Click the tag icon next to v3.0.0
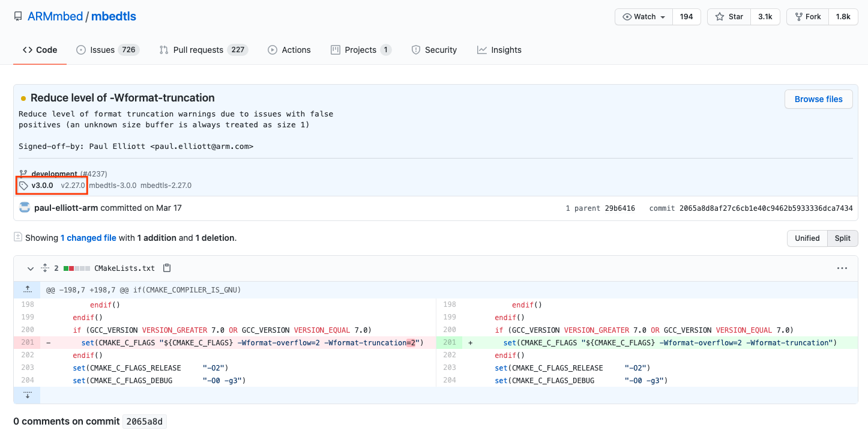The image size is (868, 436). [x=23, y=185]
